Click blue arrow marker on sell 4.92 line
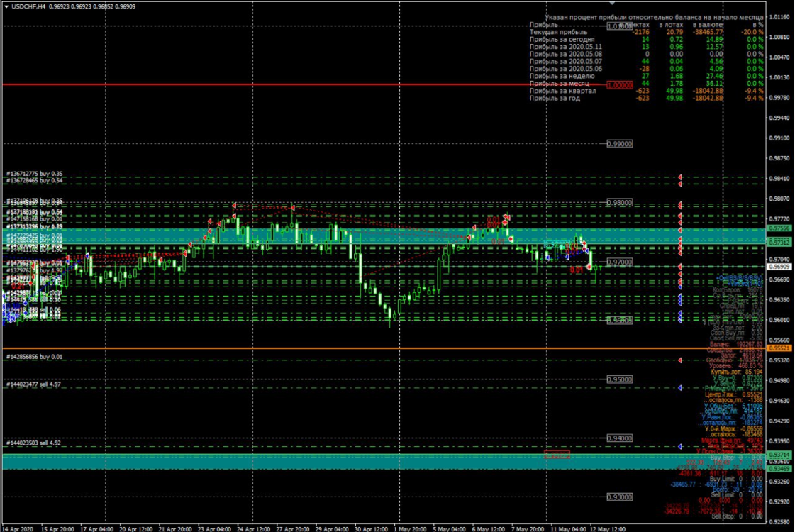Screen dimensions: 795x532 680,447
